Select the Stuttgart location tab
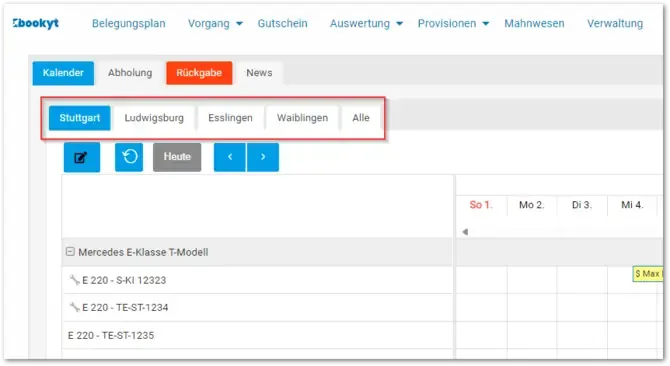 click(80, 118)
